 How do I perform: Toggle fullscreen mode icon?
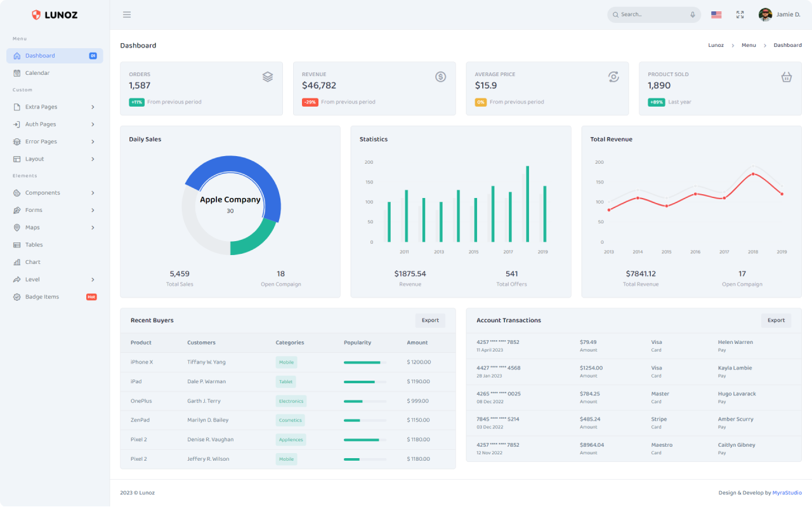pos(740,15)
